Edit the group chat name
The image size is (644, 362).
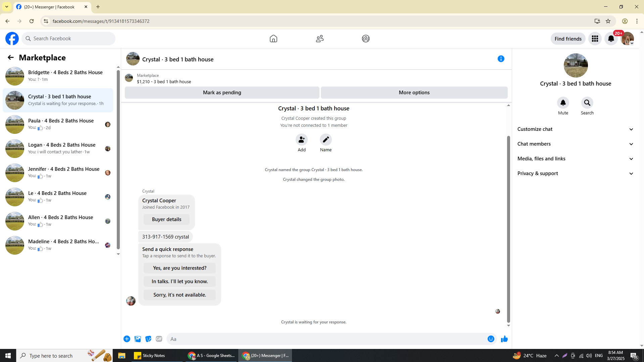tap(326, 140)
